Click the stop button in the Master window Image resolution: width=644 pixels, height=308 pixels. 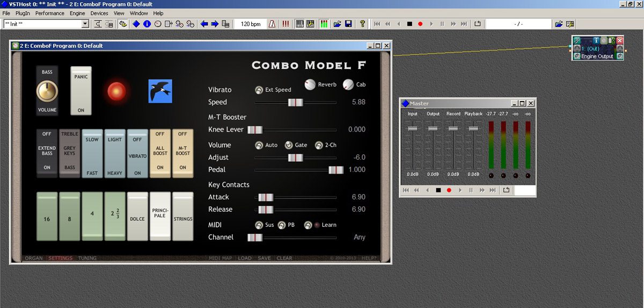coord(438,190)
